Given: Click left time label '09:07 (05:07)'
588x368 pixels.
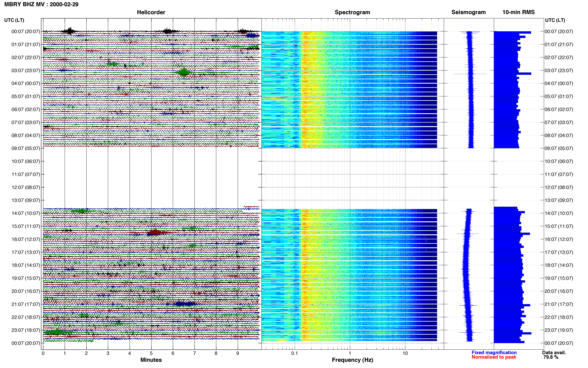Looking at the screenshot, I should tap(26, 148).
